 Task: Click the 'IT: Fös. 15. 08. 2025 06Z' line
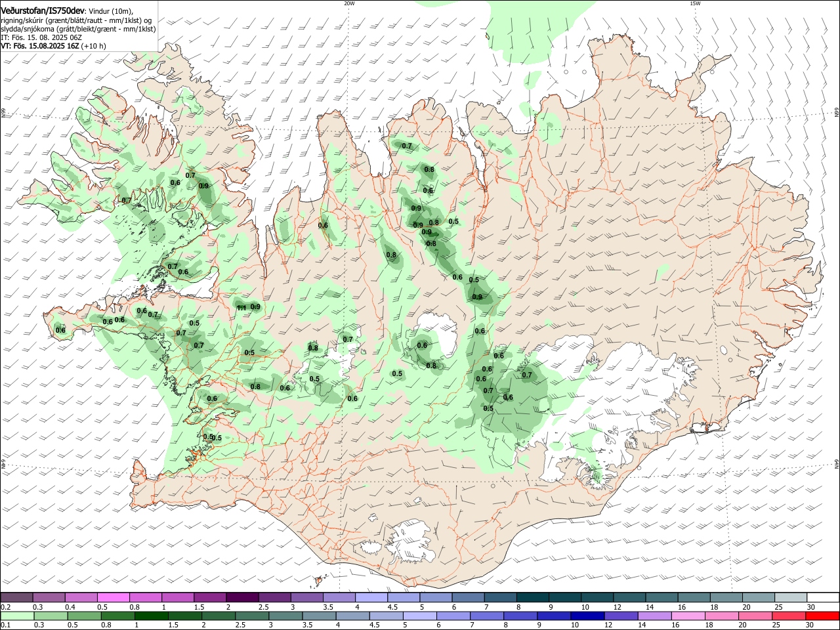point(41,38)
